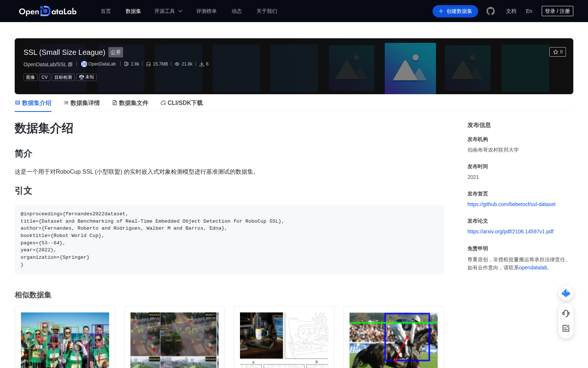Open the 文档 link in the header
The image size is (588, 368).
[x=511, y=11]
